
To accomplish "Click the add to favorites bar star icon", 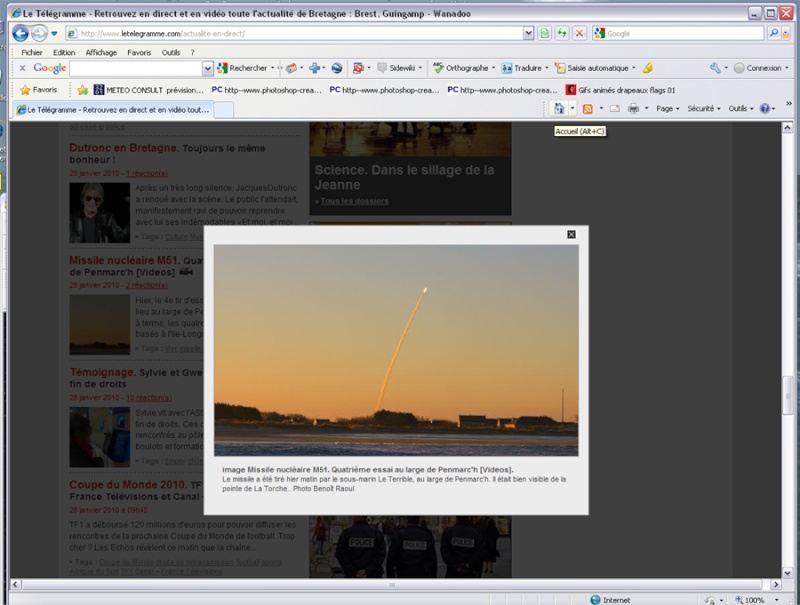I will click(82, 90).
